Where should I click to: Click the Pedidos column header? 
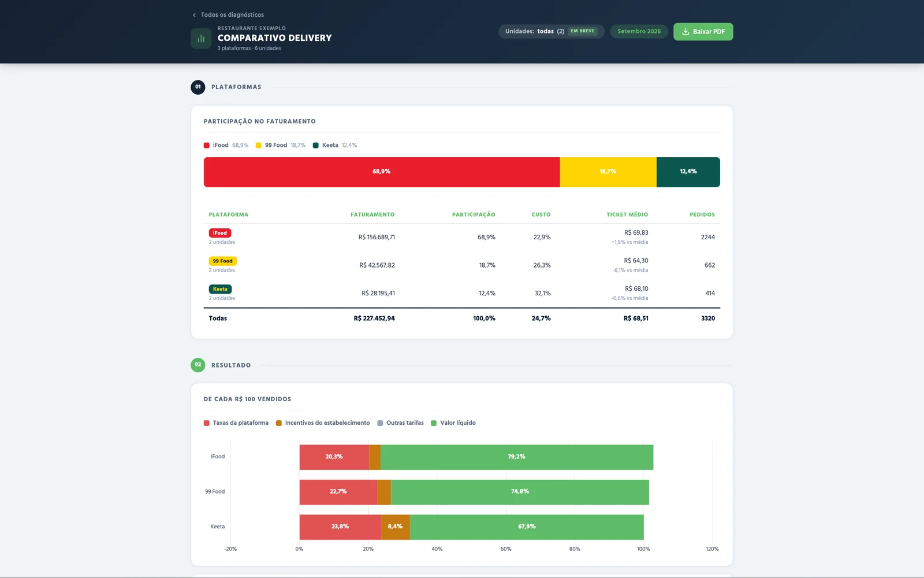coord(702,214)
